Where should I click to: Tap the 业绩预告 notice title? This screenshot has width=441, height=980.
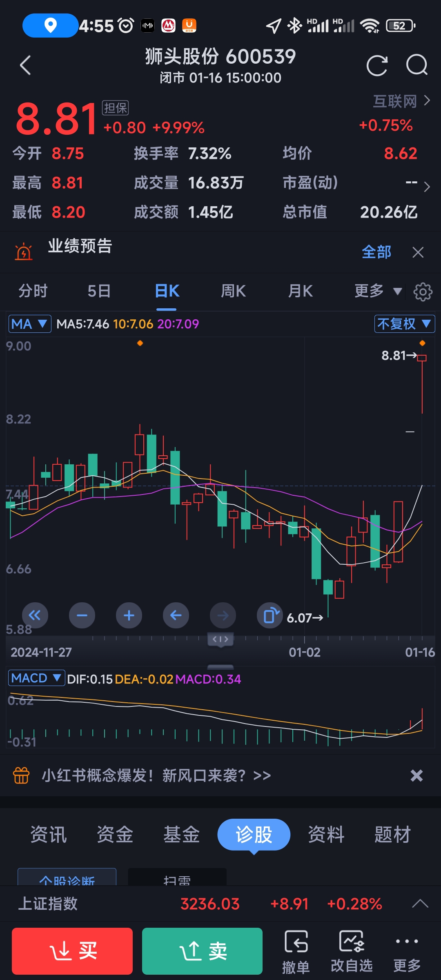[80, 246]
